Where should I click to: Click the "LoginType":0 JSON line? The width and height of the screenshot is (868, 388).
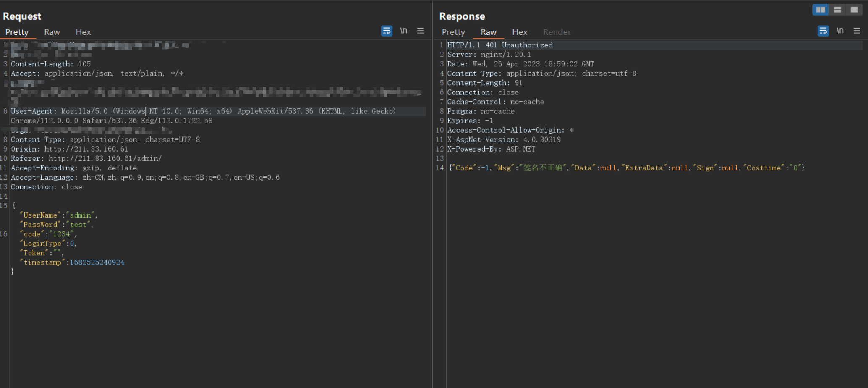point(48,244)
